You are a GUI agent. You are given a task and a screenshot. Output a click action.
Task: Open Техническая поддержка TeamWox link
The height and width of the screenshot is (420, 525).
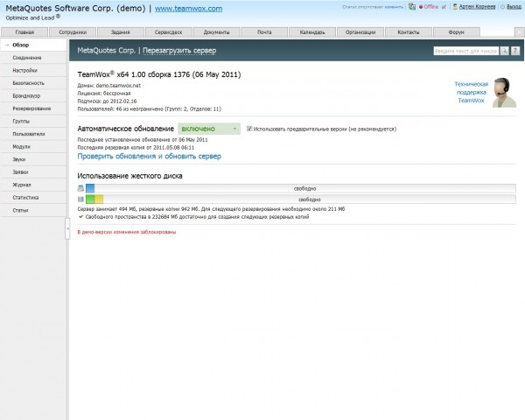pyautogui.click(x=471, y=93)
